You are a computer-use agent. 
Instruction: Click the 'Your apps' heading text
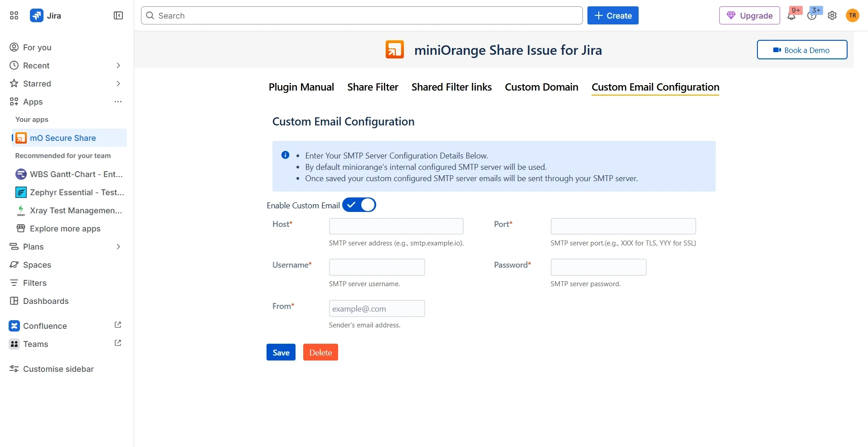(32, 119)
